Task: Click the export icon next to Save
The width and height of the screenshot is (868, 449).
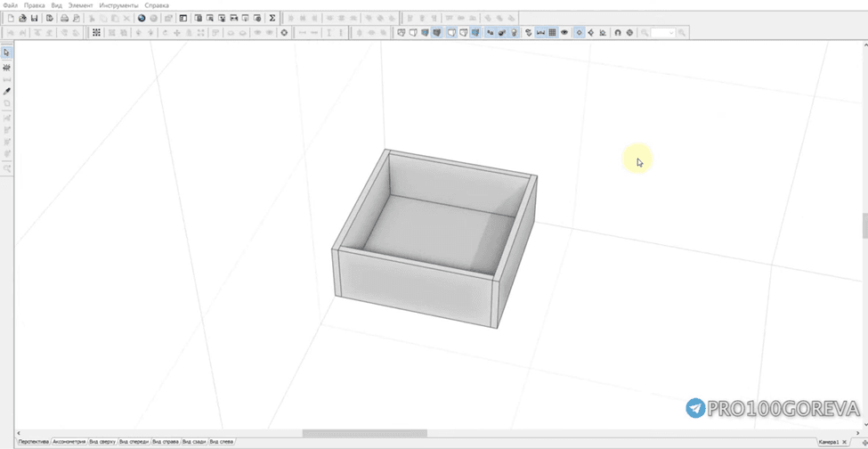Action: [x=49, y=18]
